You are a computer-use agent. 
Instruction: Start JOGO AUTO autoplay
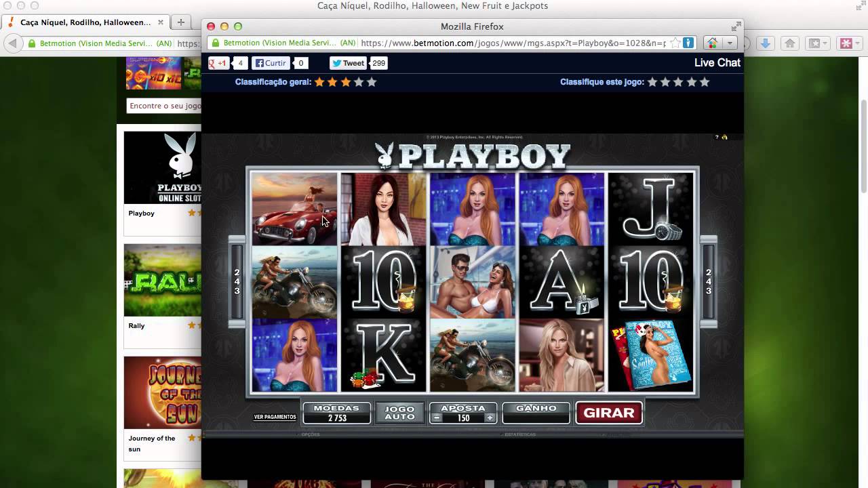[x=399, y=413]
